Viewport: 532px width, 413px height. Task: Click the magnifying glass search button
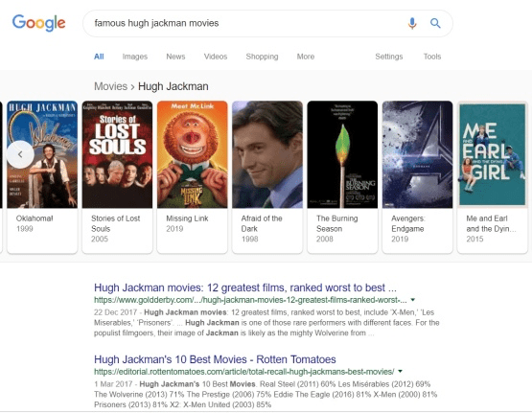click(435, 23)
